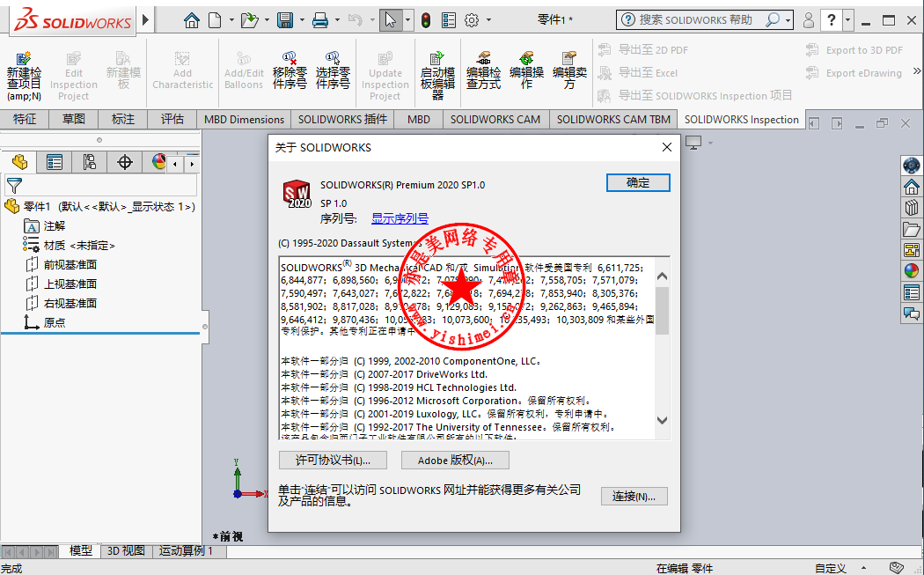
Task: Switch to the FeatureManager design tree tab
Action: pos(19,162)
